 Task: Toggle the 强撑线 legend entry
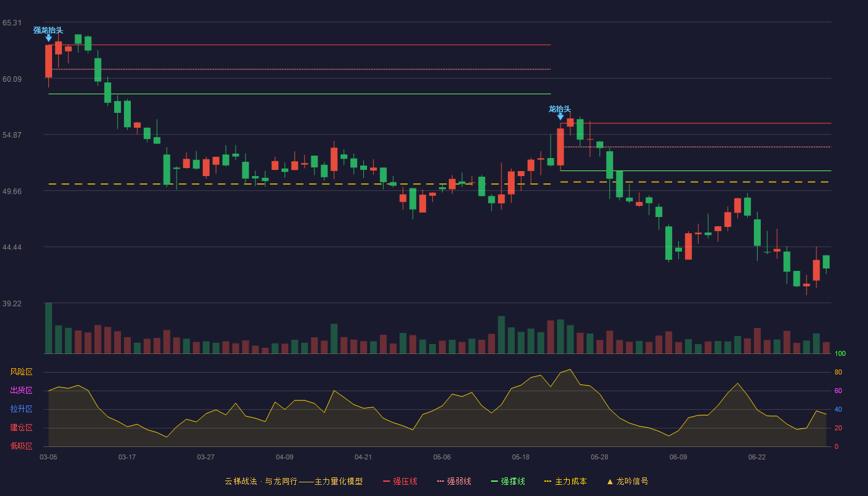pyautogui.click(x=508, y=481)
